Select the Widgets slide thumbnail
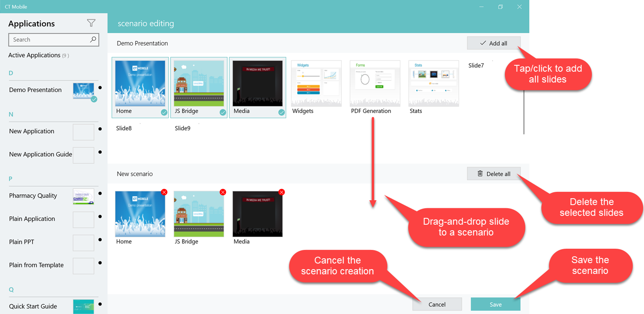 tap(316, 83)
